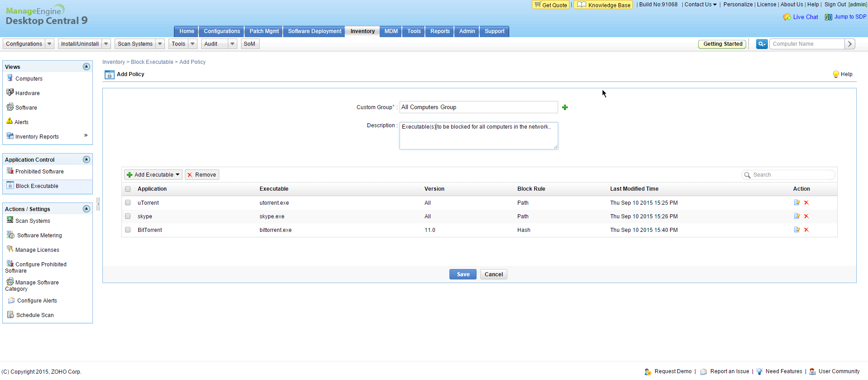
Task: Check the skype row checkbox
Action: [x=128, y=216]
